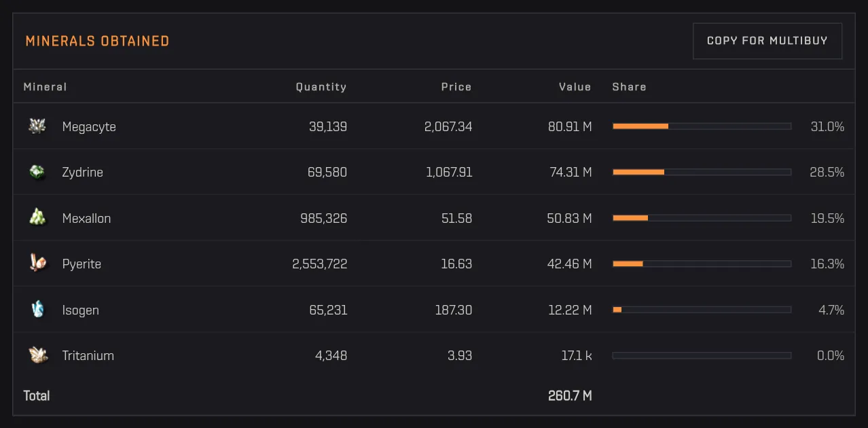This screenshot has height=428, width=868.
Task: Click the Pyerite mineral icon
Action: pos(37,264)
